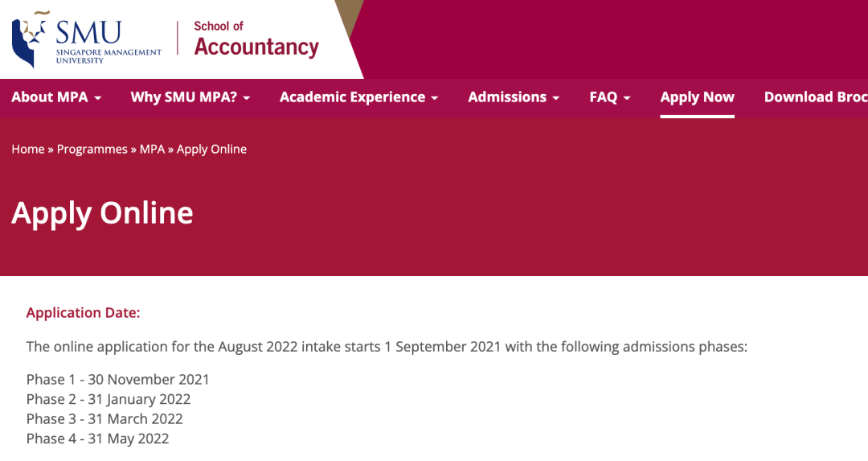Open the FAQ menu
The height and width of the screenshot is (461, 868).
(610, 97)
